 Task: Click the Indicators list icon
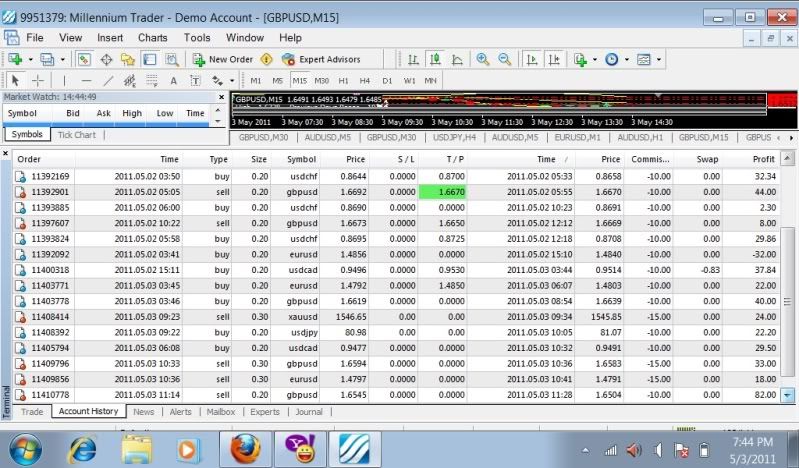coord(580,60)
